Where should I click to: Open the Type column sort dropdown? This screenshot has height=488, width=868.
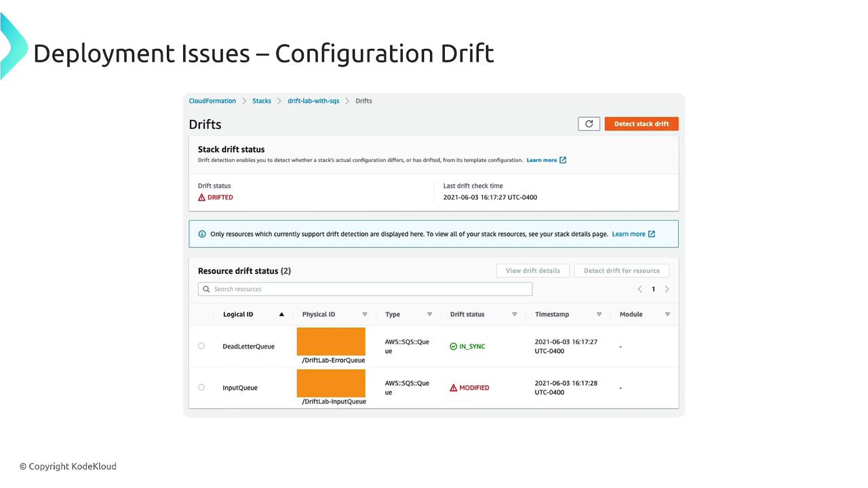(x=429, y=314)
